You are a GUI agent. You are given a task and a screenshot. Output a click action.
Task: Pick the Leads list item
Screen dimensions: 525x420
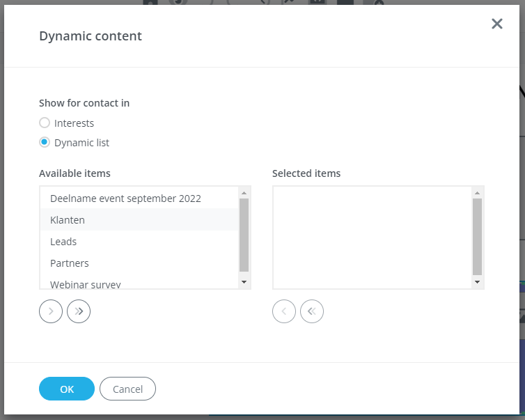[63, 242]
